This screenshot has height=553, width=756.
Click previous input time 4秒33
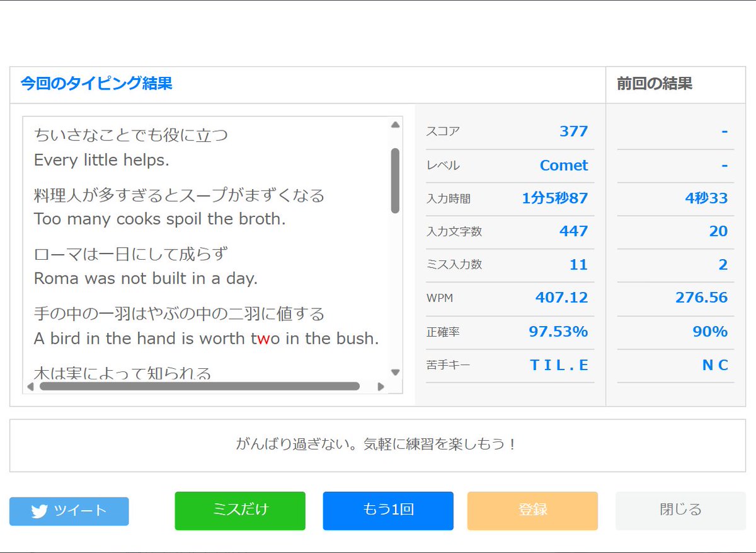[706, 199]
